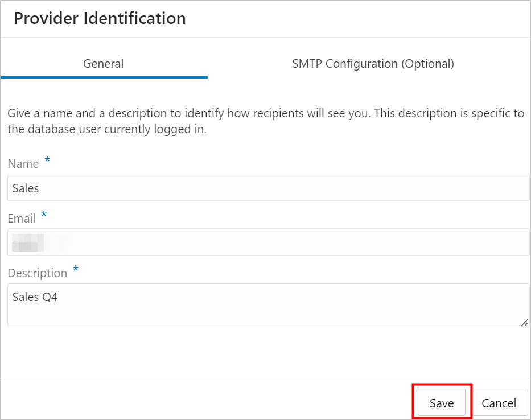Click the Provider Identification dialog title
Screen dimensions: 531x420
coord(100,18)
